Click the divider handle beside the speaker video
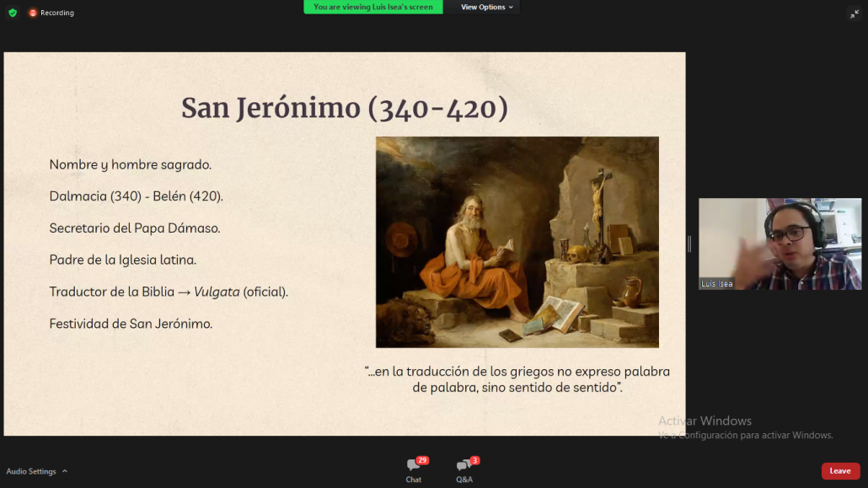 pyautogui.click(x=689, y=244)
